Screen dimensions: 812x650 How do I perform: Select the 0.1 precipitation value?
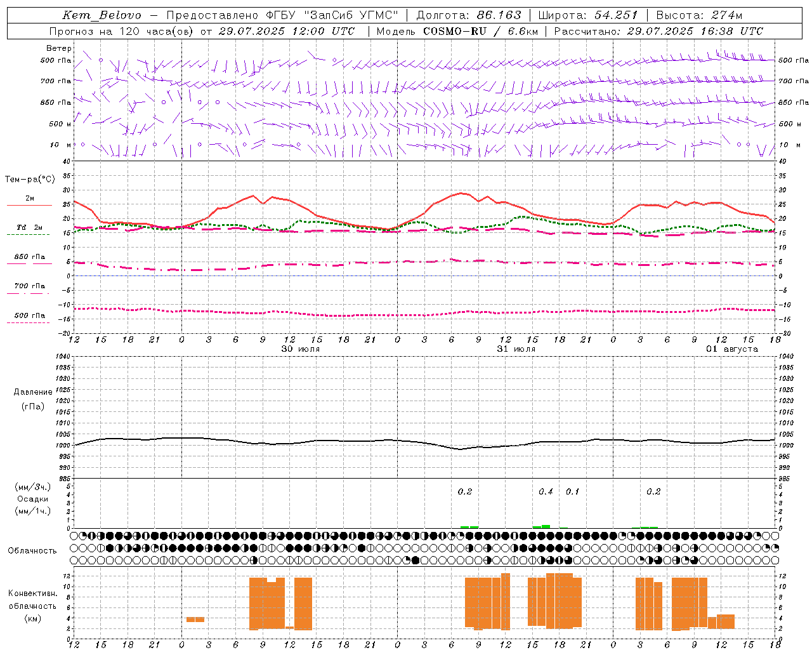tap(572, 491)
